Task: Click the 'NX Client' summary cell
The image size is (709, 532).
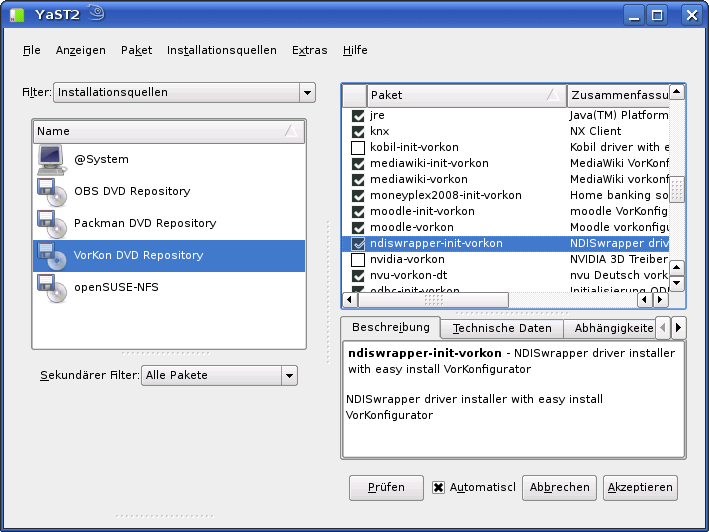Action: coord(596,132)
